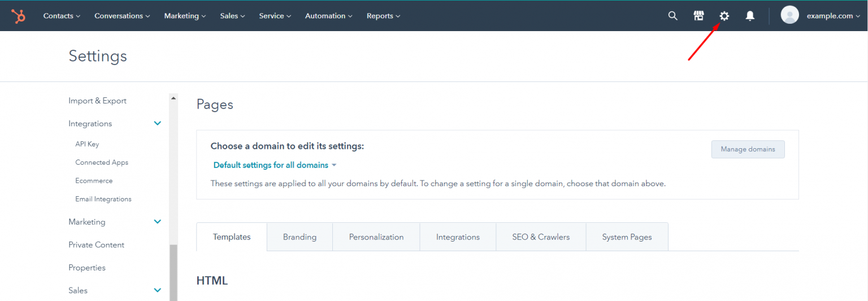The width and height of the screenshot is (868, 301).
Task: Open the example.com account dropdown
Action: (x=833, y=16)
